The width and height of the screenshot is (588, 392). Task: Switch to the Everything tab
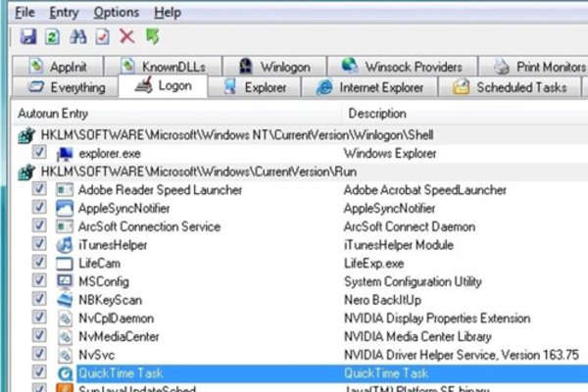click(x=66, y=87)
